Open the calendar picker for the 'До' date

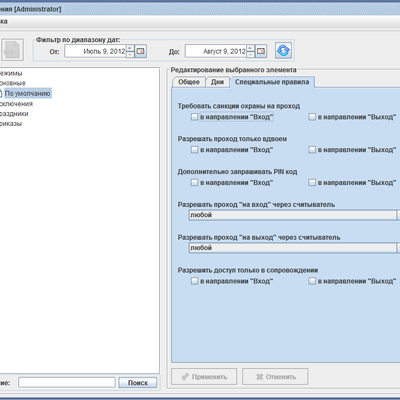261,51
